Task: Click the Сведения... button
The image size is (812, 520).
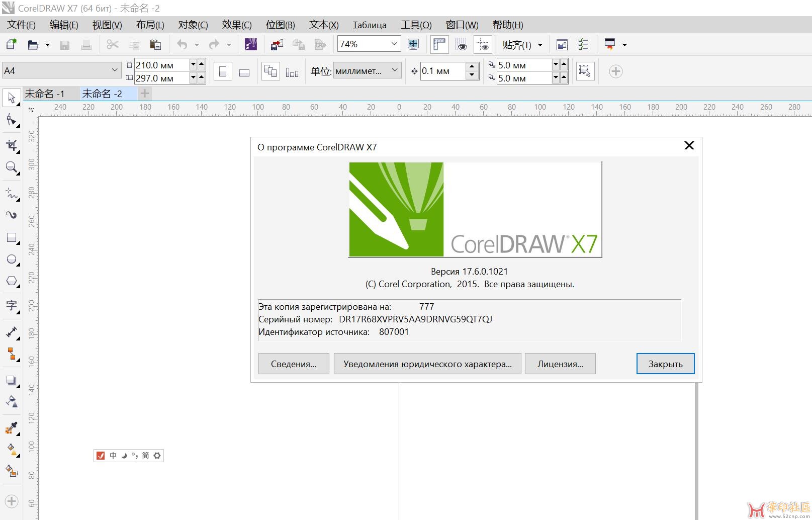Action: pos(294,364)
